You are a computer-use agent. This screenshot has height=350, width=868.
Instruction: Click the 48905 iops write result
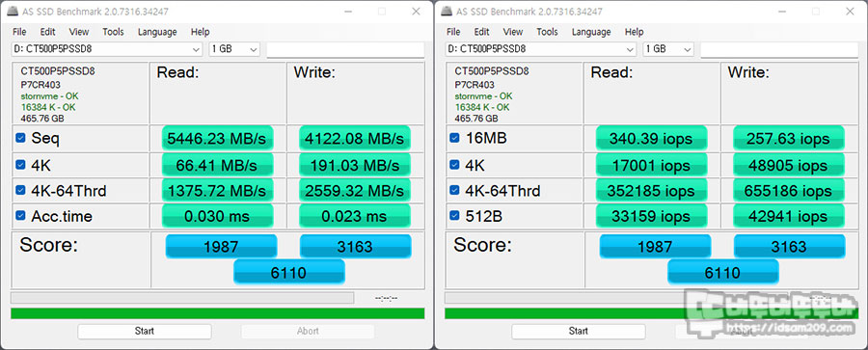click(x=789, y=165)
